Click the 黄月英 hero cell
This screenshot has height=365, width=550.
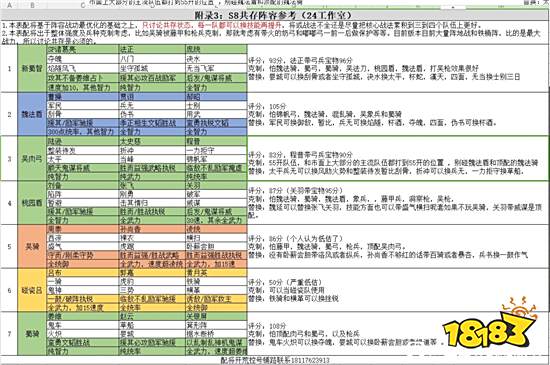coord(216,273)
